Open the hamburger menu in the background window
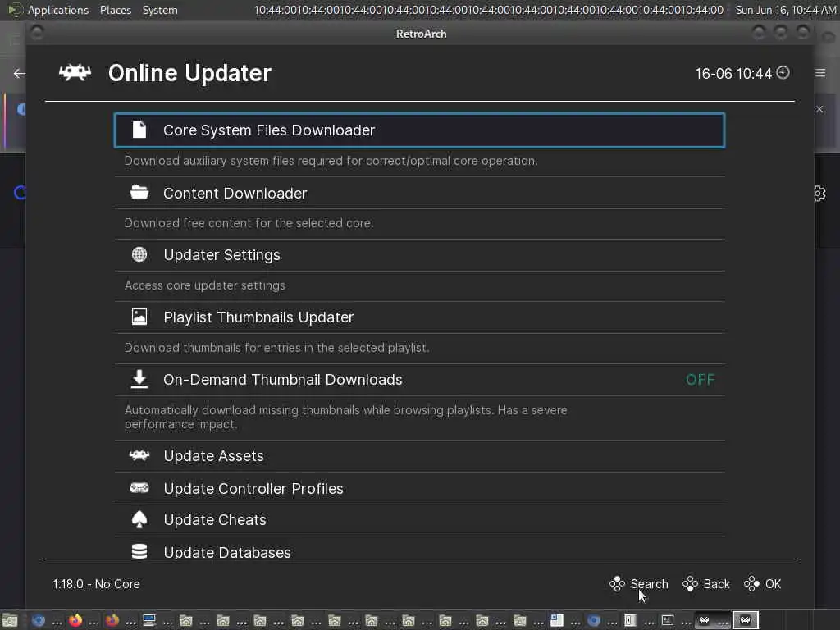The width and height of the screenshot is (840, 630). click(820, 73)
